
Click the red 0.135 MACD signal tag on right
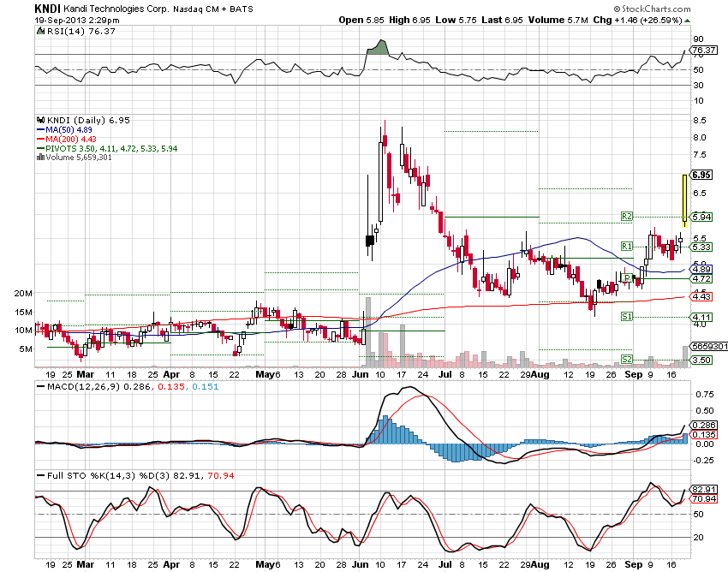click(704, 435)
